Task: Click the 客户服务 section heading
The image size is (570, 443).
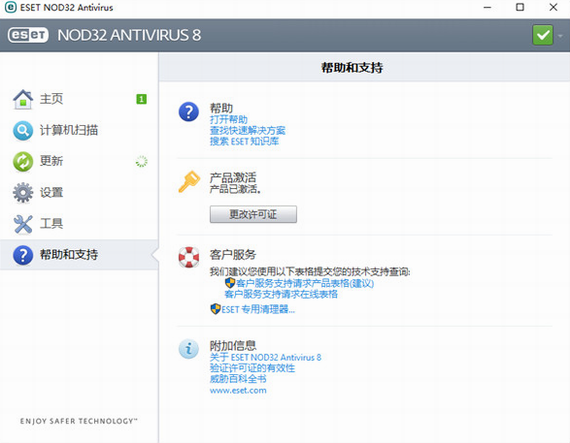Action: tap(233, 254)
